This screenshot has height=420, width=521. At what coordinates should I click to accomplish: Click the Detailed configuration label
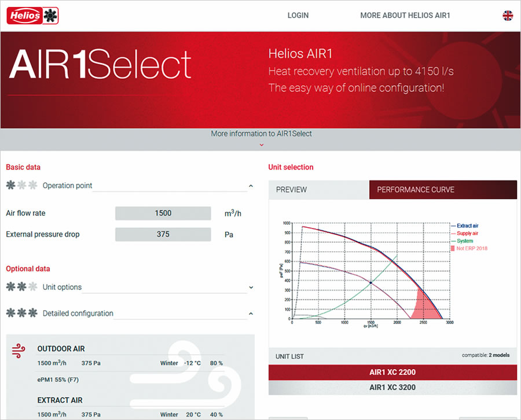pos(78,313)
